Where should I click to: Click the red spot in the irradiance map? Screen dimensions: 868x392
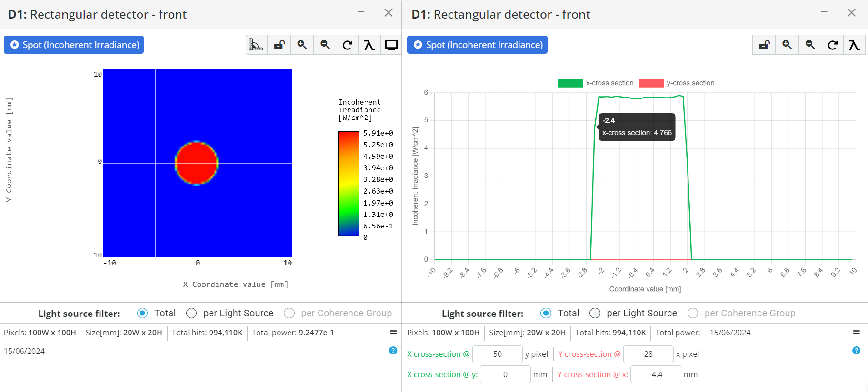pos(197,163)
